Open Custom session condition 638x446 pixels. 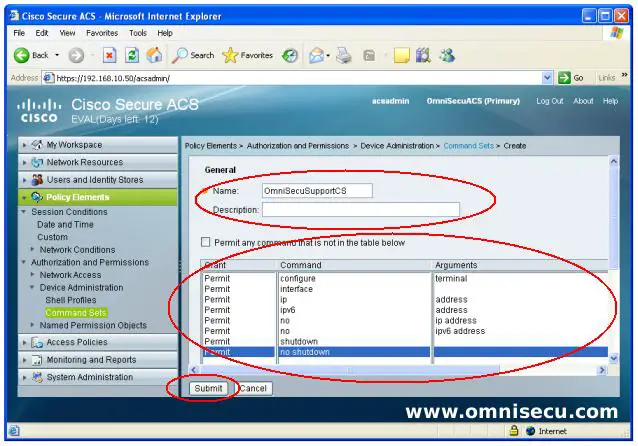[52, 237]
